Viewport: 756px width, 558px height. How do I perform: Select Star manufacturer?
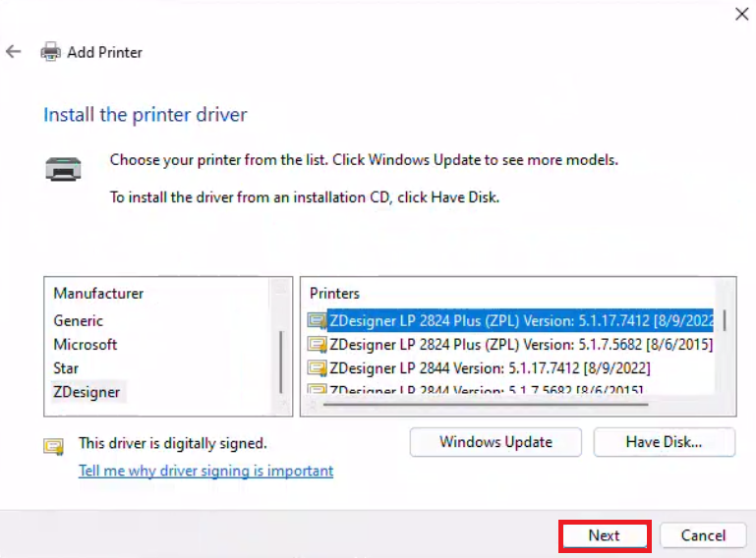point(66,368)
